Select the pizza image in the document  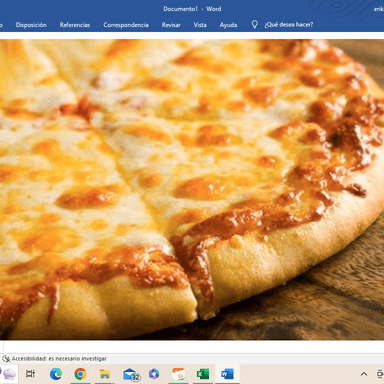click(x=192, y=189)
